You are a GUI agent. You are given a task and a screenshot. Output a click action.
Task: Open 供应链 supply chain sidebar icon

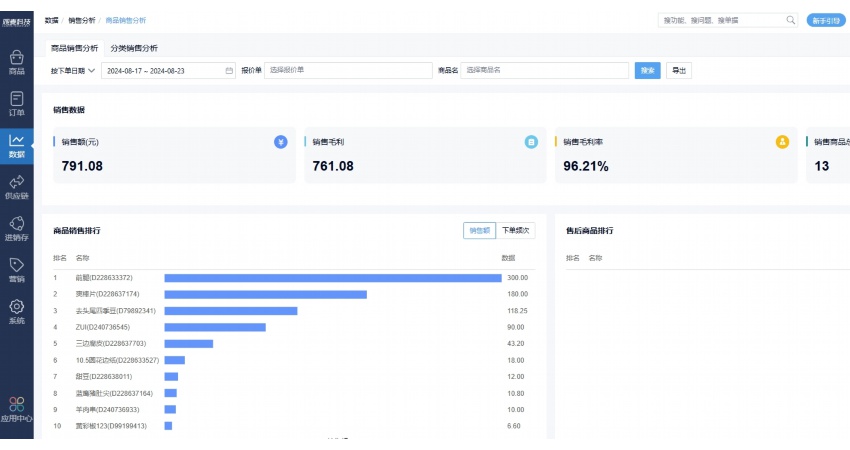point(16,186)
